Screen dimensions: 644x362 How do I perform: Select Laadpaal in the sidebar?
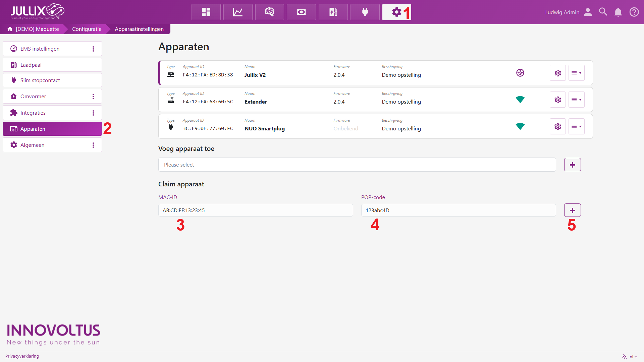coord(52,65)
